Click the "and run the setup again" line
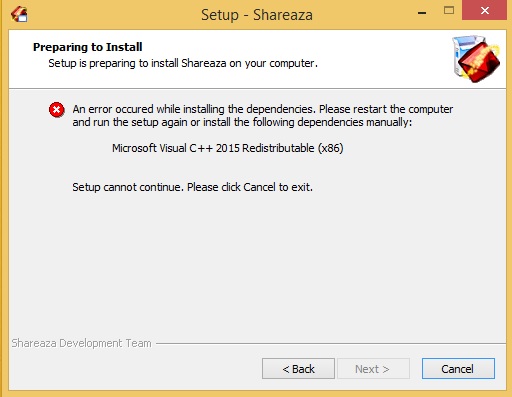The height and width of the screenshot is (397, 512). tap(242, 122)
